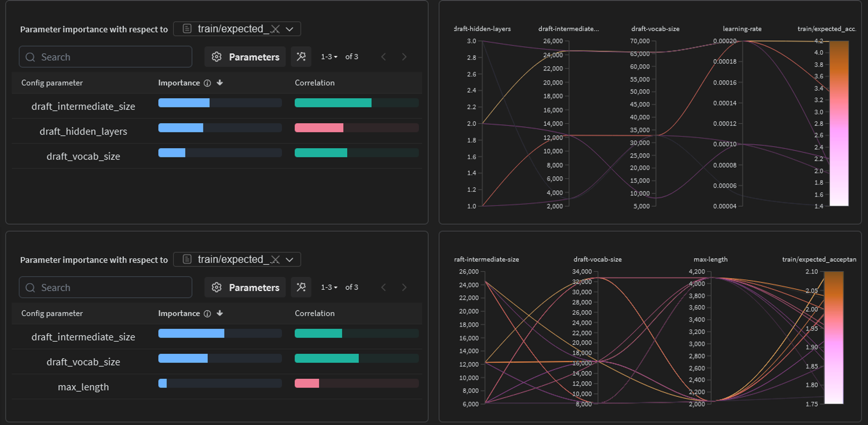
Task: Toggle Importance sort arrow in top table
Action: [x=220, y=83]
